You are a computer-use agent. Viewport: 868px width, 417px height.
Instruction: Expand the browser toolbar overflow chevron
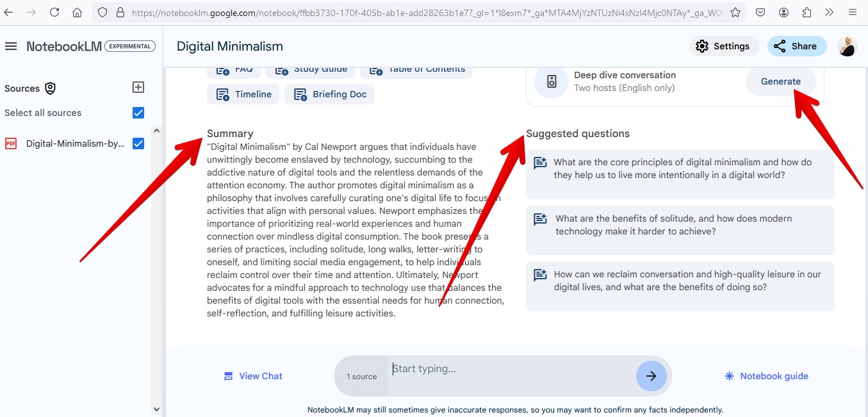click(829, 12)
